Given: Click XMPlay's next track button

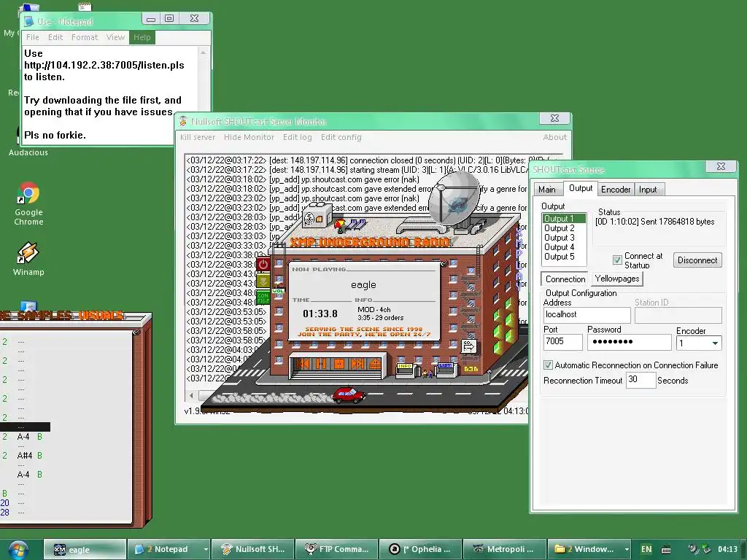Looking at the screenshot, I should 357,365.
